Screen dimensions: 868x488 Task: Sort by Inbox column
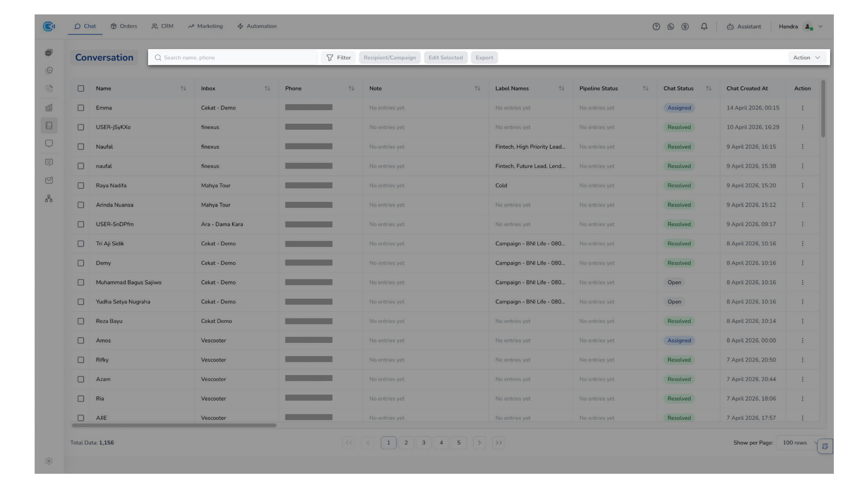tap(267, 88)
